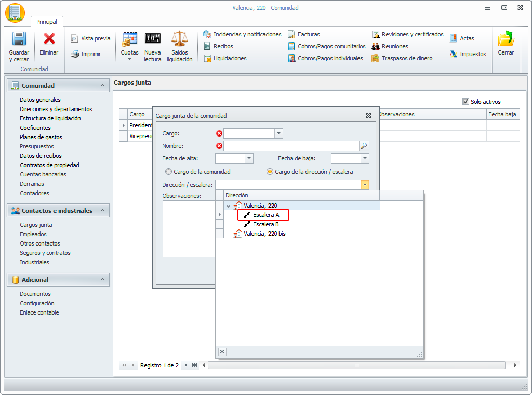This screenshot has height=395, width=532.
Task: Click the Nombre input field
Action: click(x=291, y=146)
